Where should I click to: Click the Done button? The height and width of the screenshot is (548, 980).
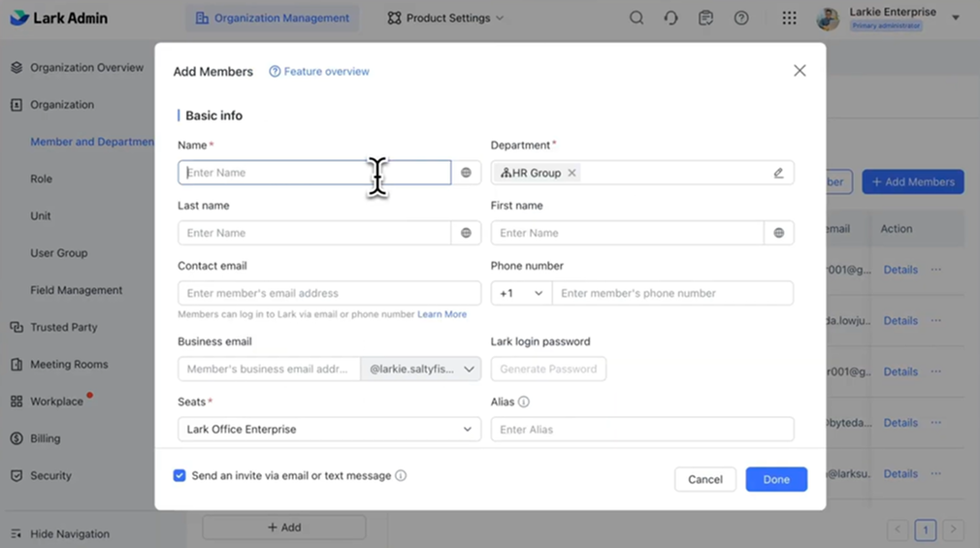tap(776, 479)
